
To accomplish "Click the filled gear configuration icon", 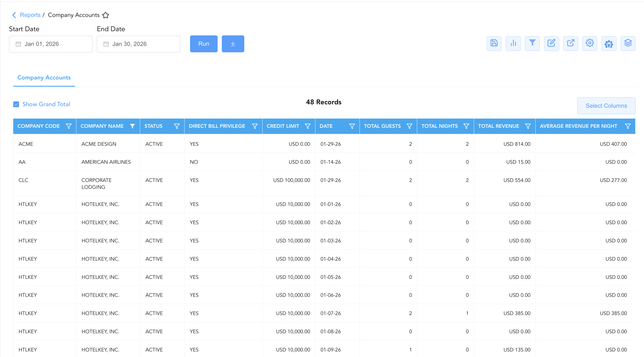I will pyautogui.click(x=609, y=44).
